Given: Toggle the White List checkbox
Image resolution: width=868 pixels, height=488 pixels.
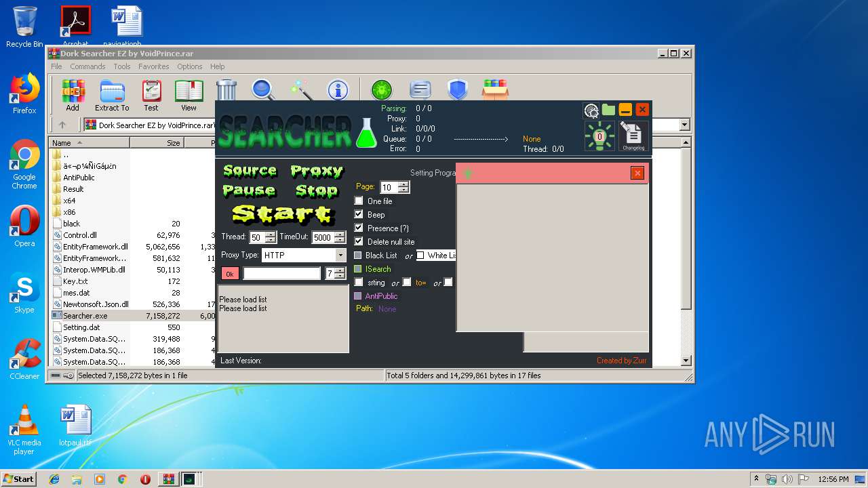Looking at the screenshot, I should [420, 256].
